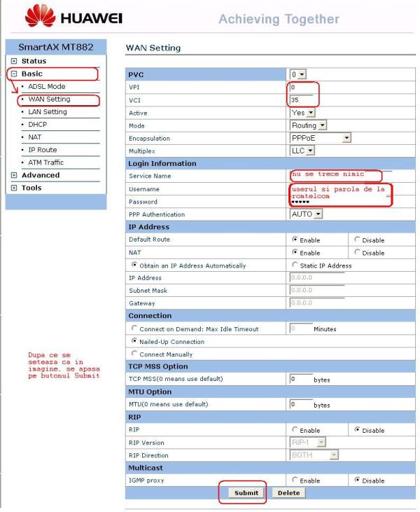Expand the Status section plus icon
Screen dimensions: 420x512
click(14, 61)
